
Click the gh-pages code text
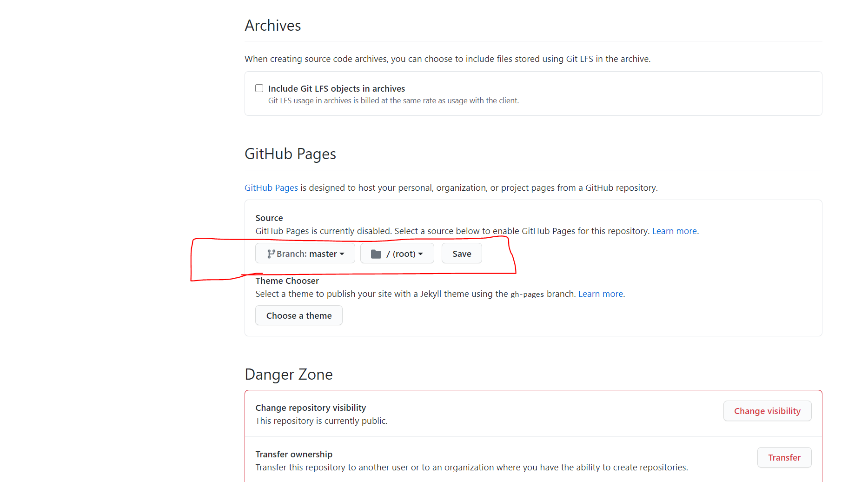[x=527, y=294]
